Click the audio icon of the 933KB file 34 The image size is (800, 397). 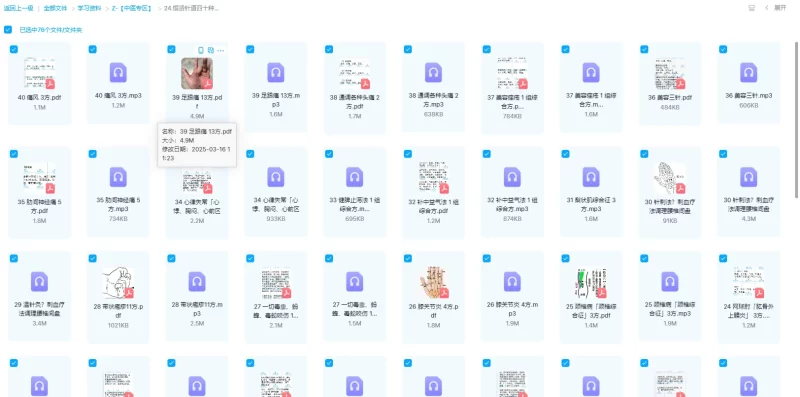tap(276, 177)
